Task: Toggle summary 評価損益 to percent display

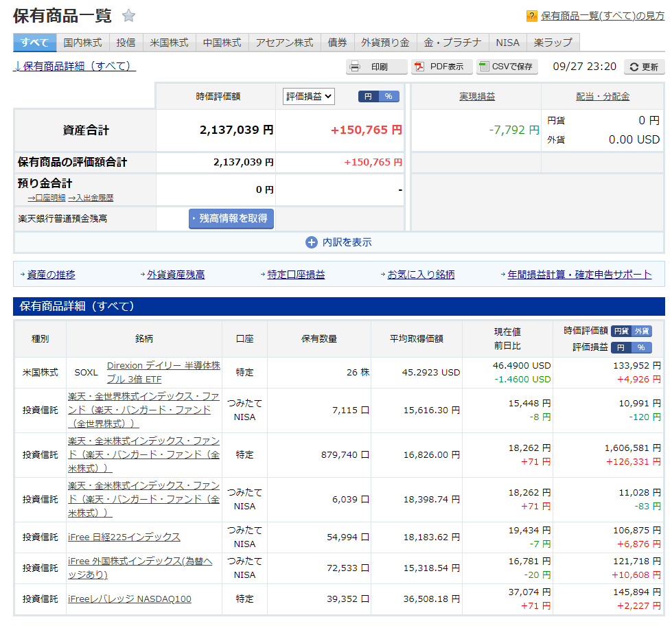Action: click(x=389, y=97)
